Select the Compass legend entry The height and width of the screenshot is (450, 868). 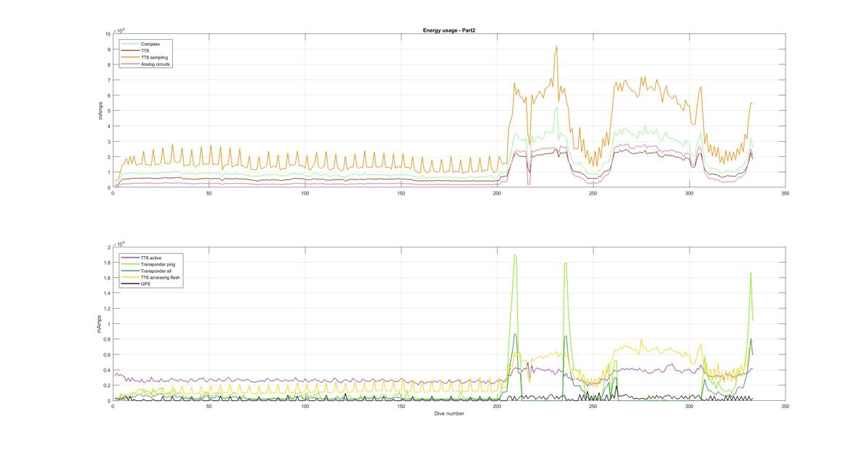(140, 44)
